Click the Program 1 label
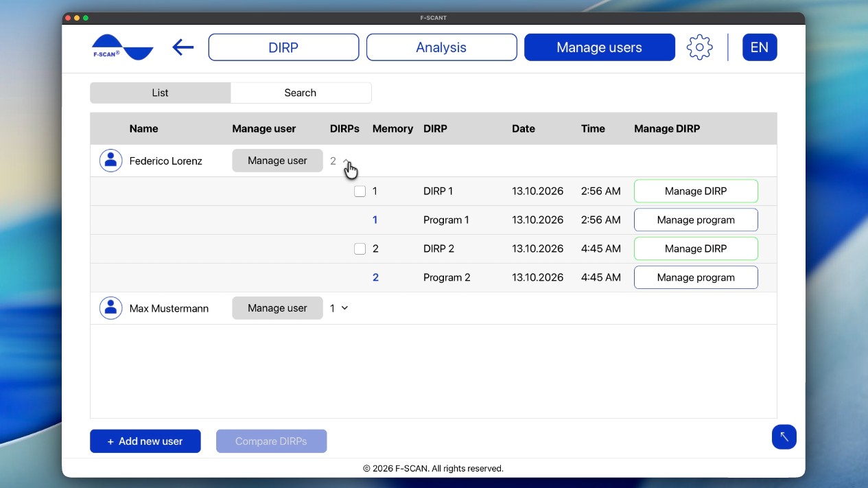 pos(446,220)
